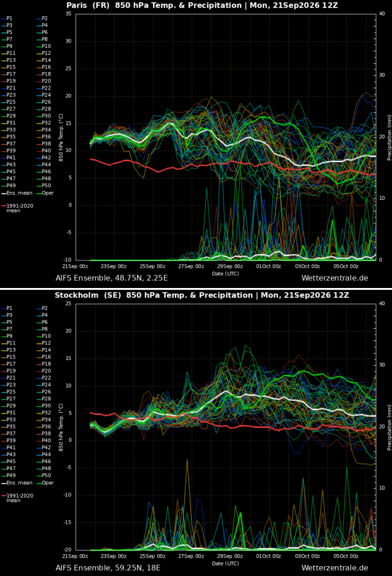Image resolution: width=392 pixels, height=576 pixels.
Task: Click P10 legend label in Paris chart
Action: [44, 46]
